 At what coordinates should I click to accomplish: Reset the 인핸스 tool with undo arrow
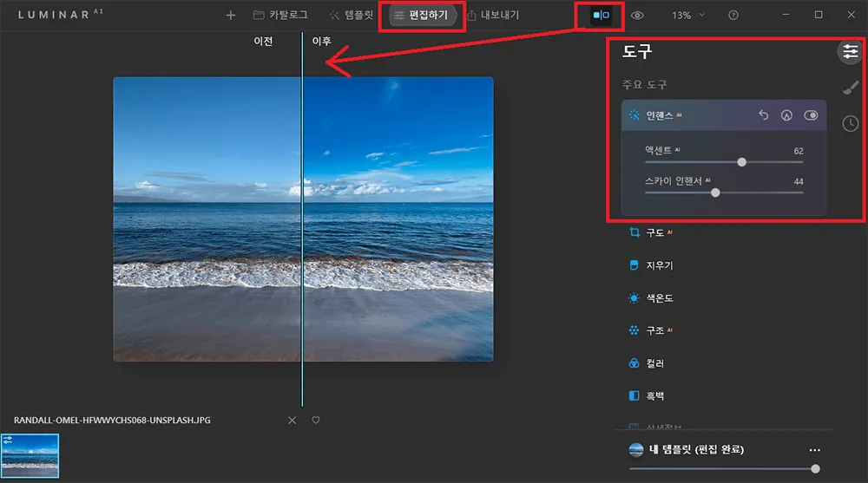[x=764, y=115]
